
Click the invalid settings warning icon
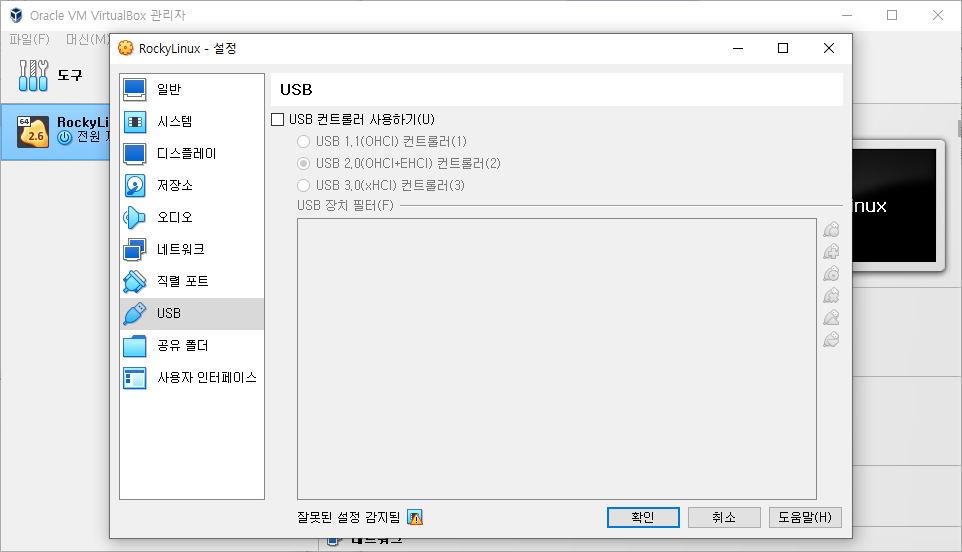pyautogui.click(x=415, y=518)
